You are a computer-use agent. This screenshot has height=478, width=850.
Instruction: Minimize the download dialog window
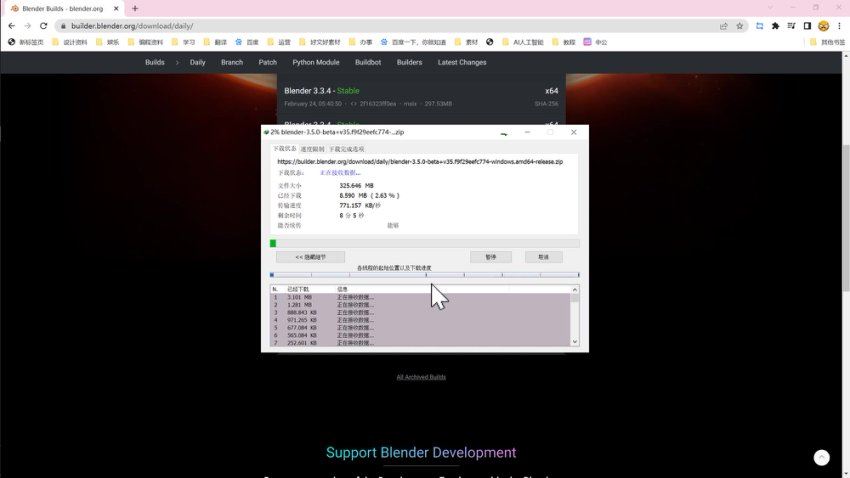[527, 132]
